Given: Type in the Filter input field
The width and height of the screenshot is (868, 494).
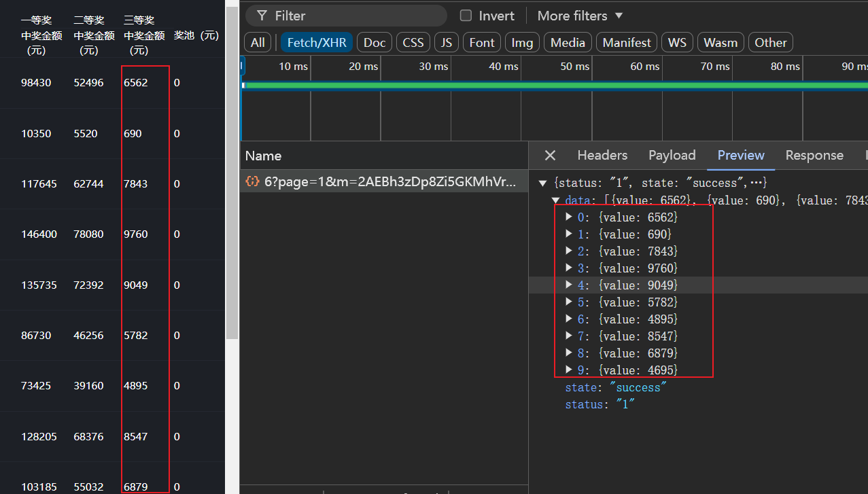Looking at the screenshot, I should tap(347, 16).
